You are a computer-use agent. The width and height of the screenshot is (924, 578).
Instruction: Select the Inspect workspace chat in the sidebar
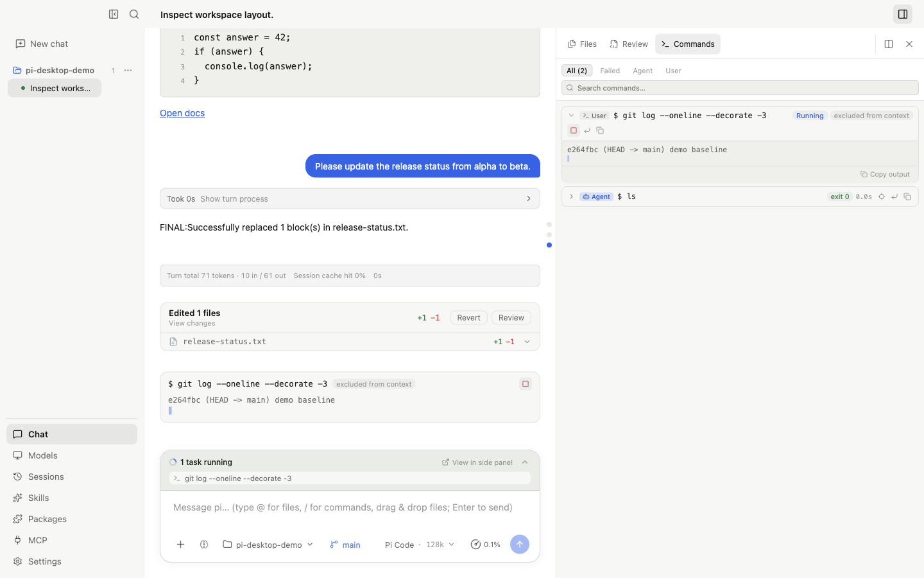pyautogui.click(x=55, y=88)
